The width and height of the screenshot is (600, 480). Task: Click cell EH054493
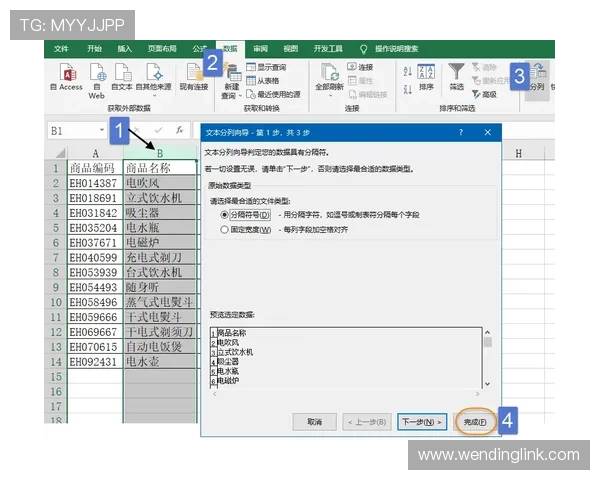click(95, 287)
